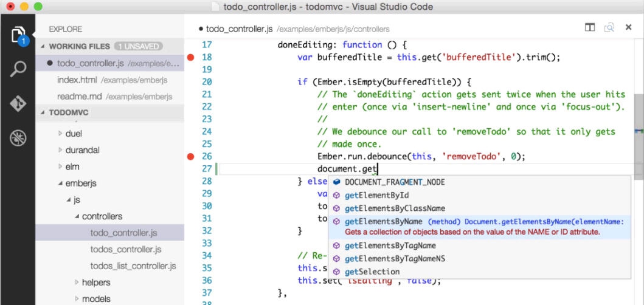Select todo_controller.js in controllers folder

point(109,233)
